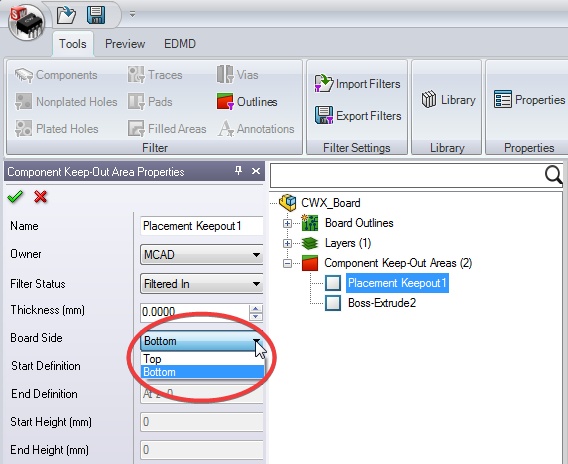Viewport: 568px width, 464px height.
Task: Click the save floppy disk icon
Action: pos(96,15)
